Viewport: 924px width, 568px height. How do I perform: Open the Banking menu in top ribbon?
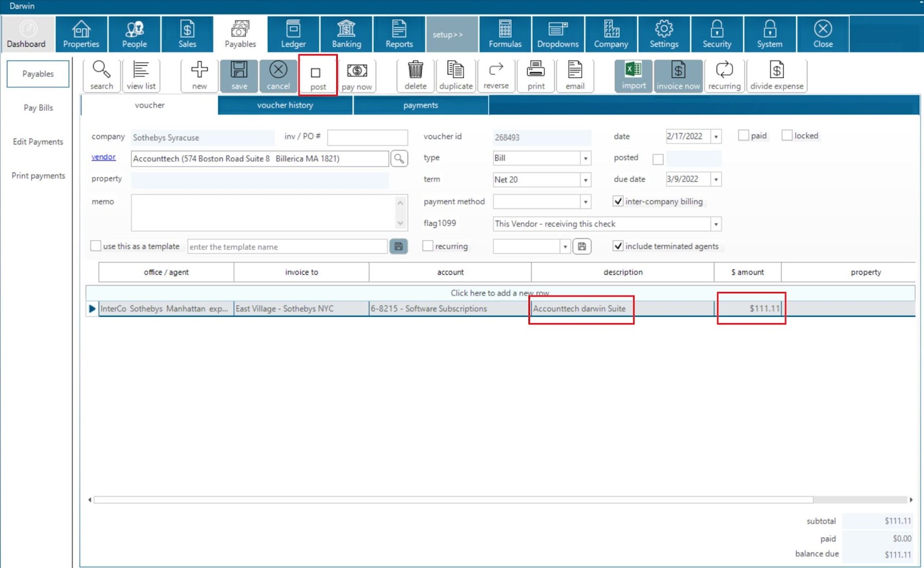pyautogui.click(x=346, y=34)
